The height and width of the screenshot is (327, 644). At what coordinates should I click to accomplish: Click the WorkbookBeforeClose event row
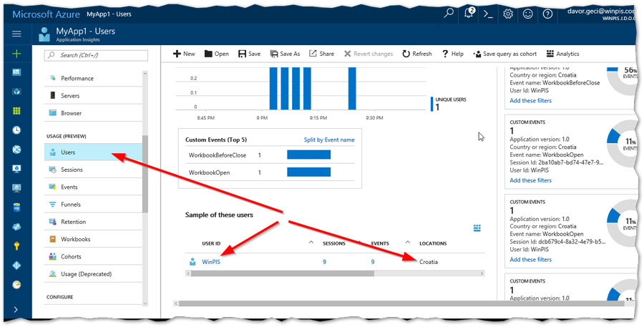click(x=270, y=155)
